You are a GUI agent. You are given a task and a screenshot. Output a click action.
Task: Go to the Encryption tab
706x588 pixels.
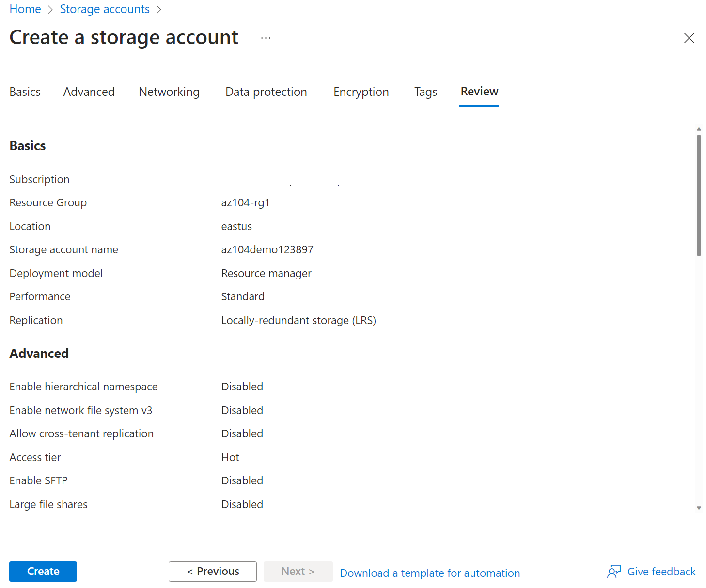[x=361, y=92]
